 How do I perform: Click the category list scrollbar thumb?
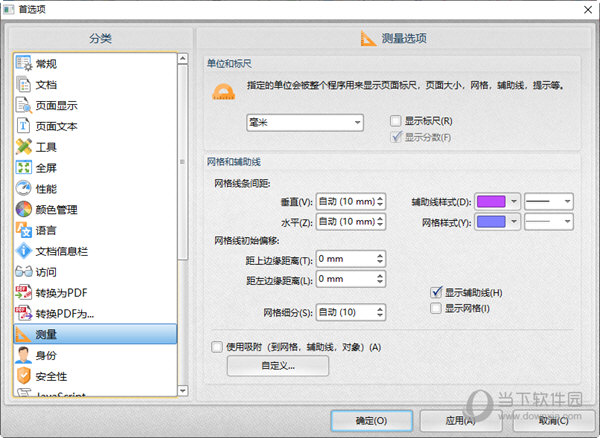(183, 162)
